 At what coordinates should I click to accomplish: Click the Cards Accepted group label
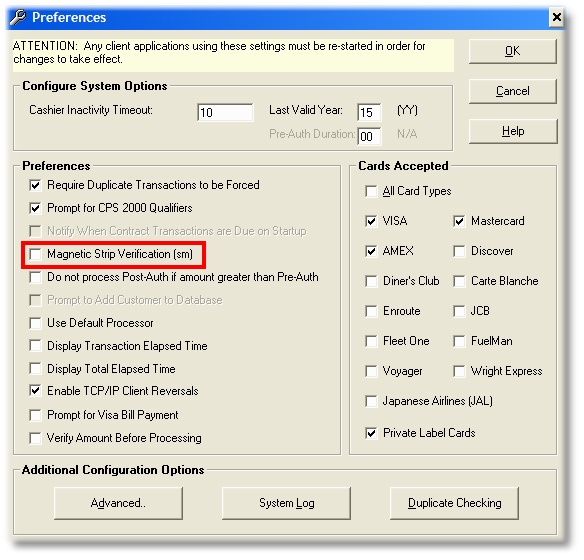(403, 166)
